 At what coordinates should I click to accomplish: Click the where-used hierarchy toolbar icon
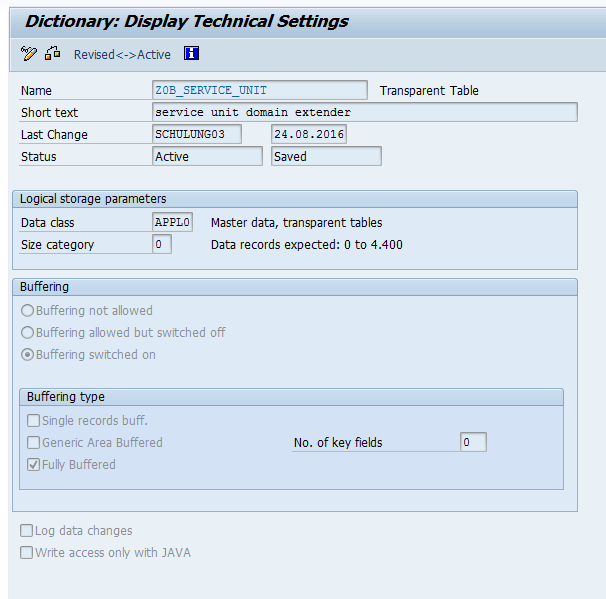tap(53, 54)
